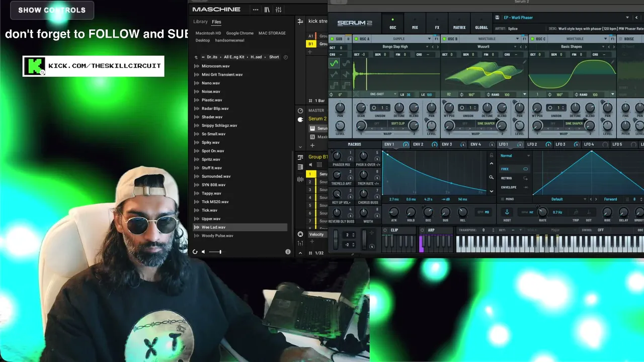Toggle the Maschine browser library icon
Viewport: 644px width, 362px height.
267,10
